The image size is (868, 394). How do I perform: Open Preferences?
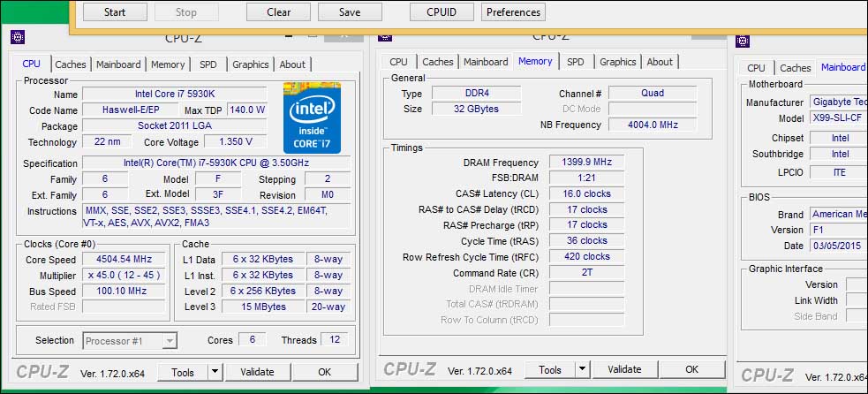pyautogui.click(x=513, y=12)
